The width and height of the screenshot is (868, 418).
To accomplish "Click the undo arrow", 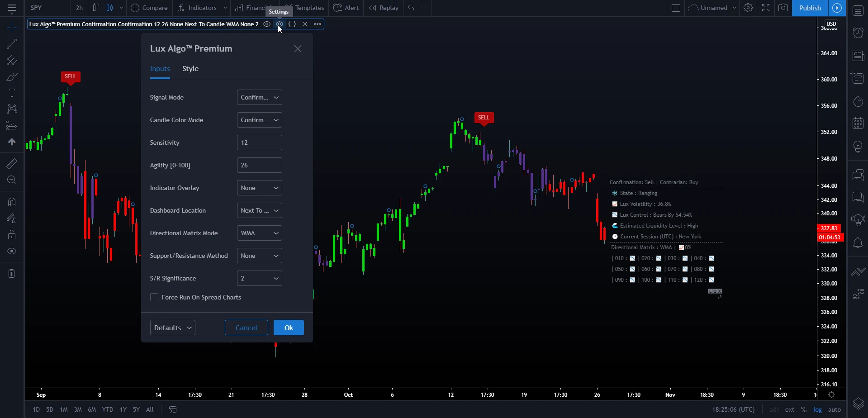I will pos(411,8).
